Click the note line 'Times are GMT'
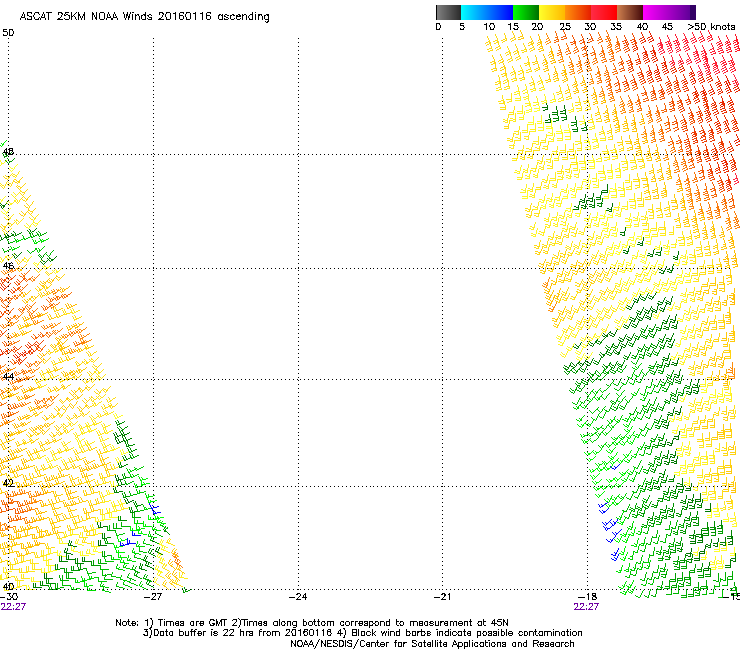 click(x=193, y=623)
